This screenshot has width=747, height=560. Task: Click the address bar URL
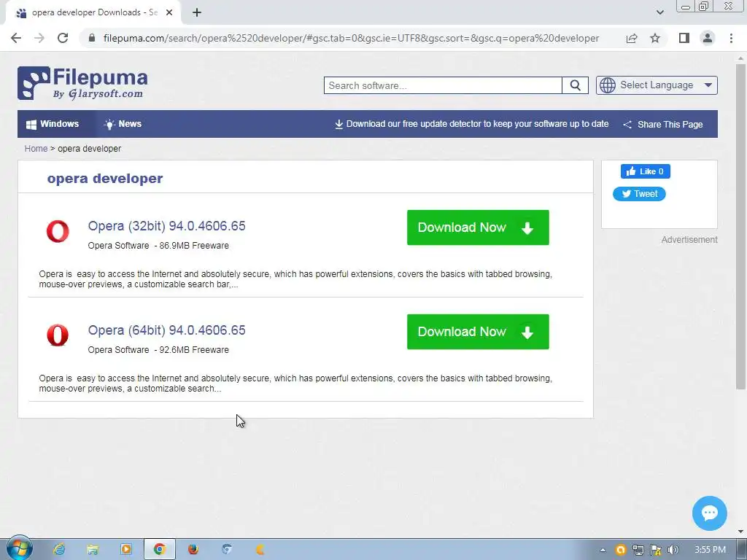(351, 38)
